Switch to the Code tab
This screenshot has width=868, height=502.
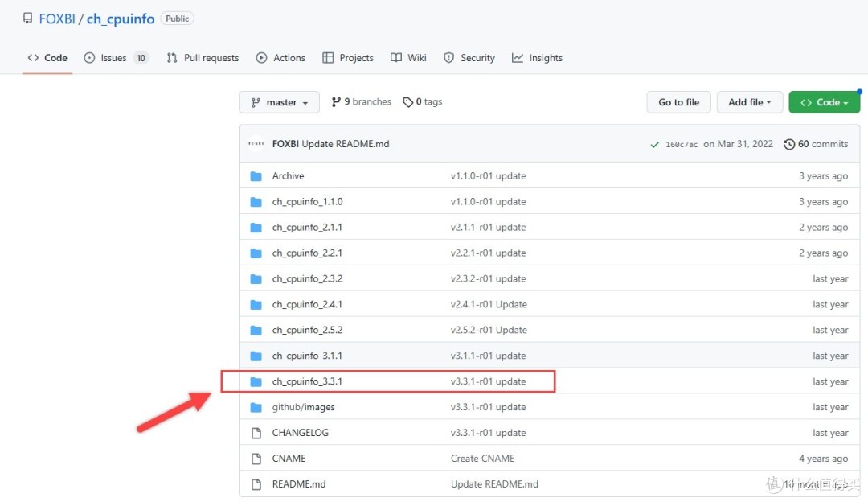(47, 58)
